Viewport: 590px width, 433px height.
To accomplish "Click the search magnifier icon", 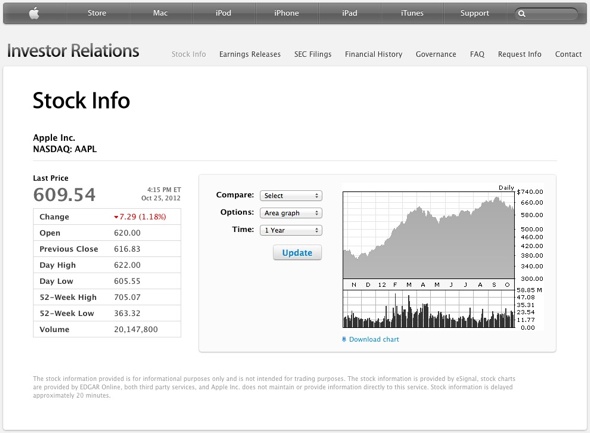I will point(522,14).
